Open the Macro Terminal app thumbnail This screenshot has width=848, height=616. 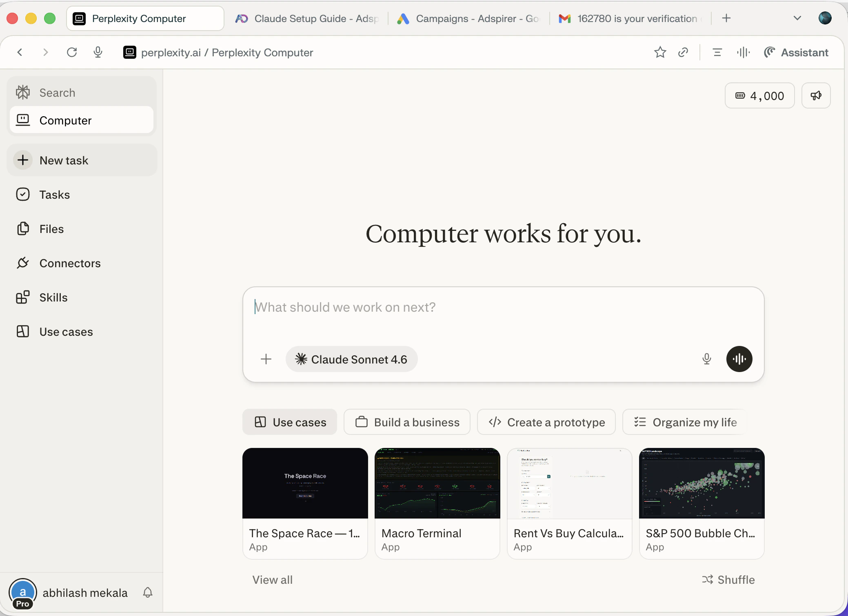click(437, 483)
